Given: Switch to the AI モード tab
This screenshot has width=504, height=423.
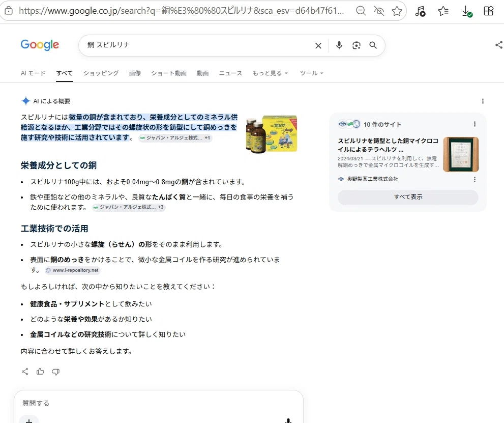Looking at the screenshot, I should [x=33, y=73].
